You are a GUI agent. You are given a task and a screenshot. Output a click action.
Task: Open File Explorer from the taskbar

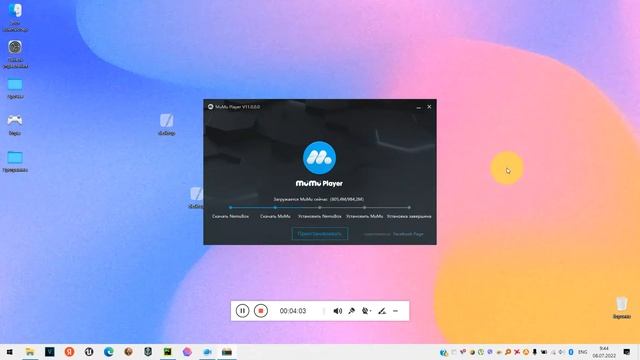point(30,352)
